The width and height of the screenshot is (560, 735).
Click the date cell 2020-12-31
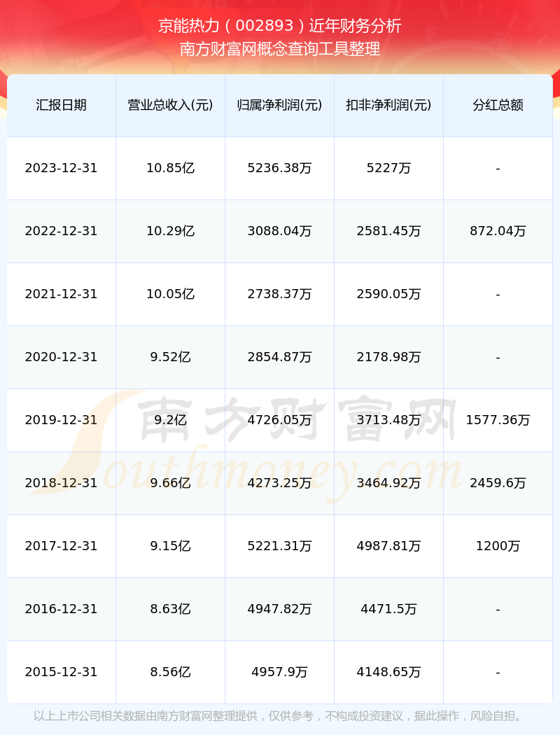[x=62, y=357]
